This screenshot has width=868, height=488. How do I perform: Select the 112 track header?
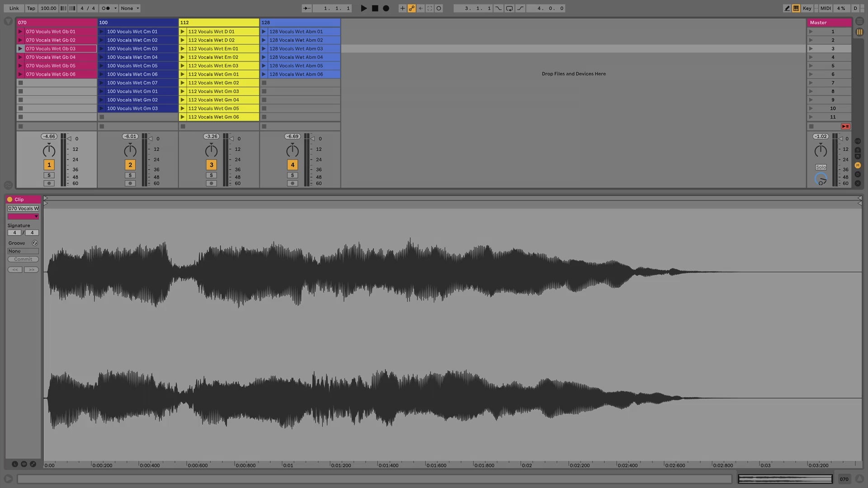point(219,22)
